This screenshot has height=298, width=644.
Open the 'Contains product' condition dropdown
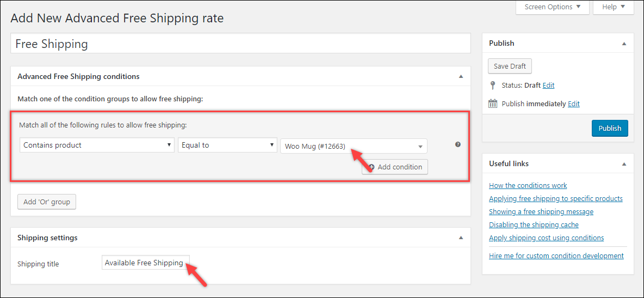[x=97, y=145]
